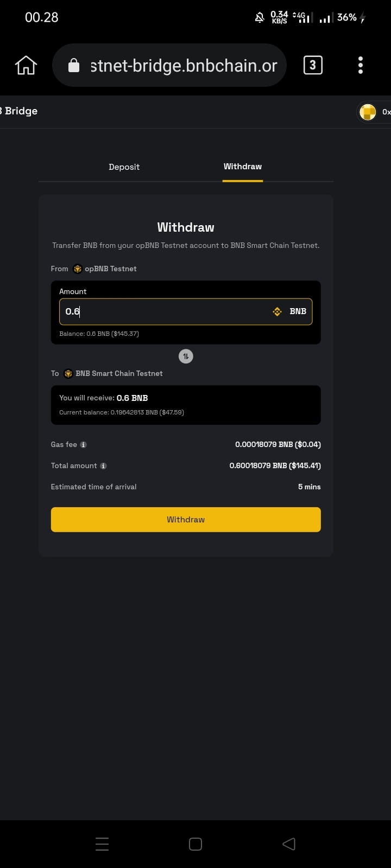Tap the opBNB Testnet network icon

click(78, 269)
